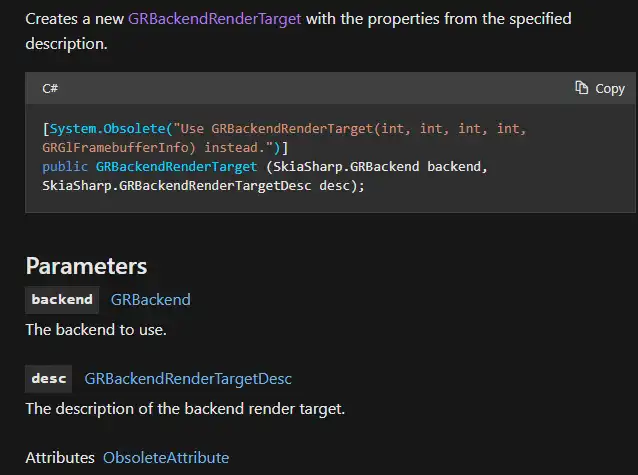Click the Copy text label
Image resolution: width=638 pixels, height=475 pixels.
(610, 88)
